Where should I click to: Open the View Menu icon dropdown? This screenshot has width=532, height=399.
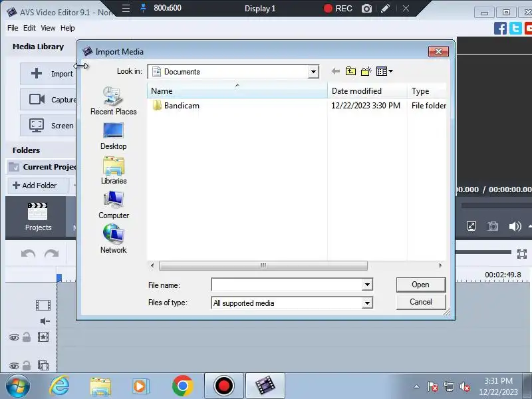384,71
